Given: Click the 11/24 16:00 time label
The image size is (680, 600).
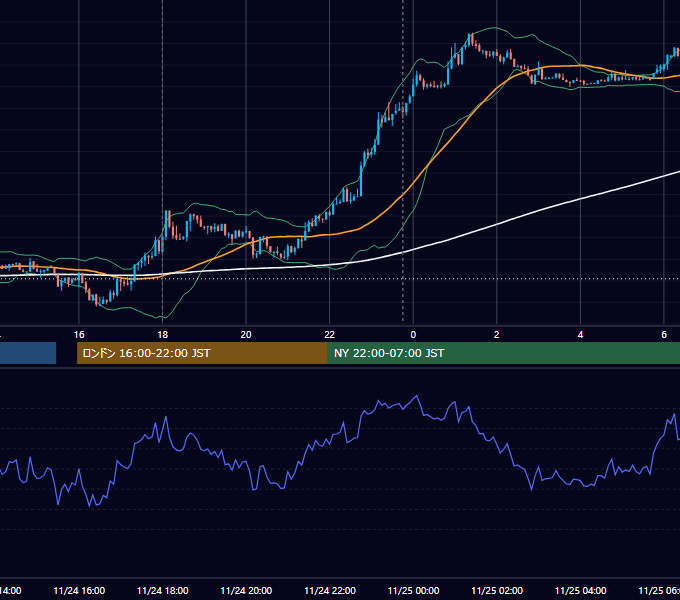Looking at the screenshot, I should 79,591.
